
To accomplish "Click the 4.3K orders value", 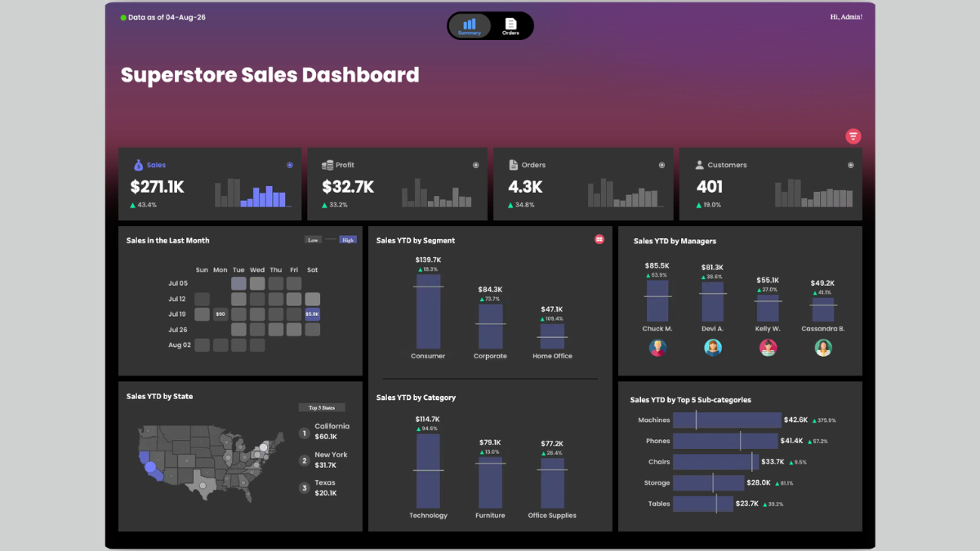I will click(x=526, y=187).
